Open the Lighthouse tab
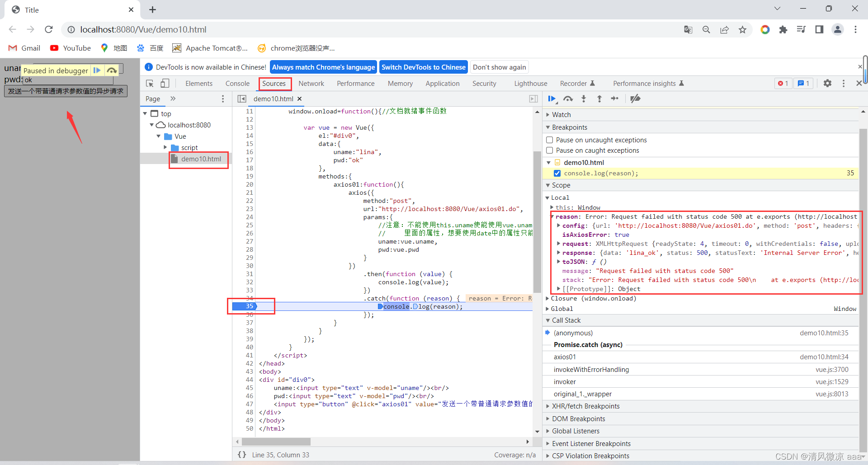 (531, 84)
